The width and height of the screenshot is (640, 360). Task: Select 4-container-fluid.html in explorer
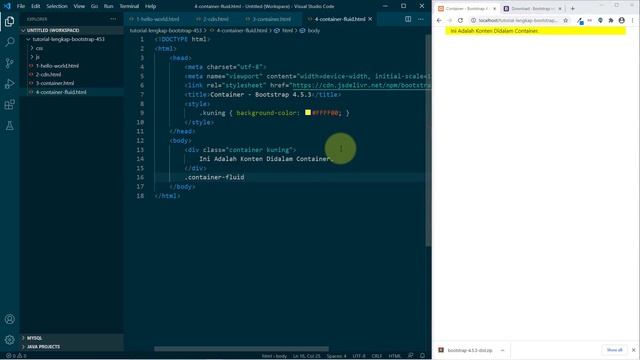point(61,92)
